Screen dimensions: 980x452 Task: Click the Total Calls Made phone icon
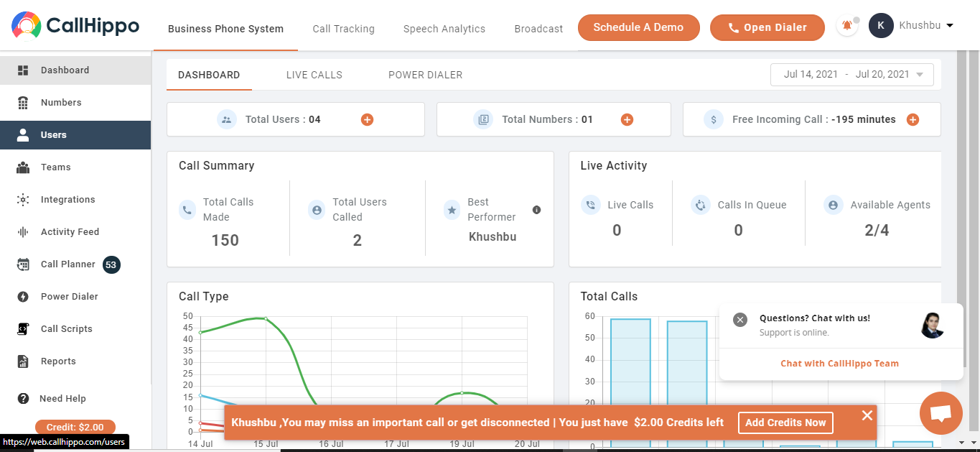[x=187, y=210]
